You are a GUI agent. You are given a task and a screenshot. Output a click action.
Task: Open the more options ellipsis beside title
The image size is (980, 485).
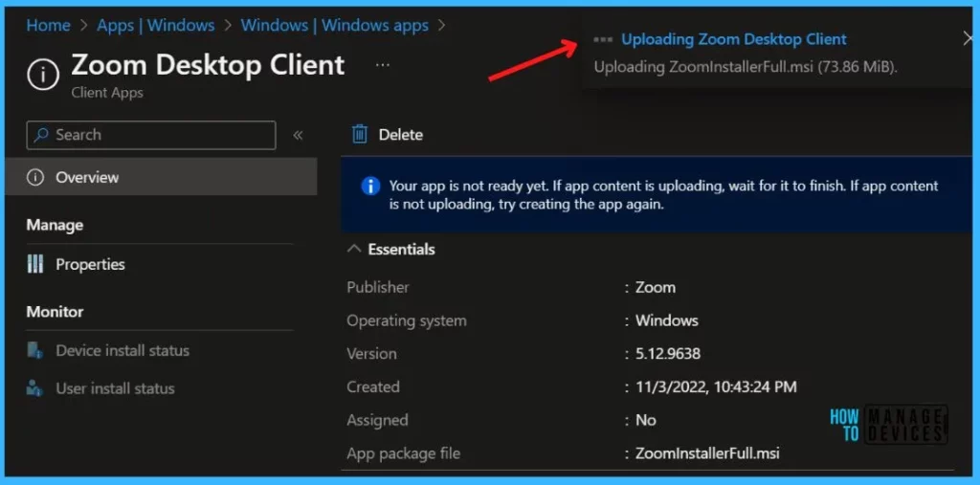point(383,65)
